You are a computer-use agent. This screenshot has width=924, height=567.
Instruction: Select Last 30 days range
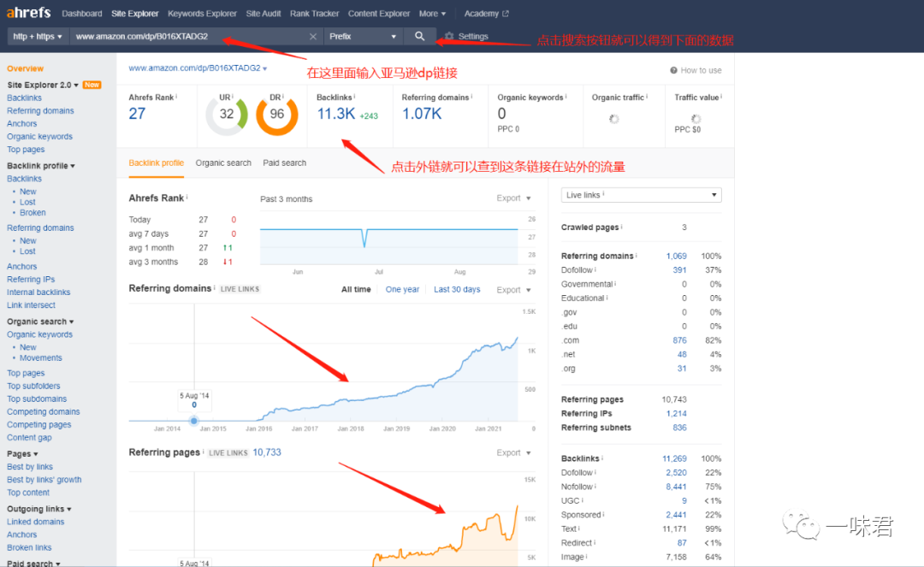(457, 290)
